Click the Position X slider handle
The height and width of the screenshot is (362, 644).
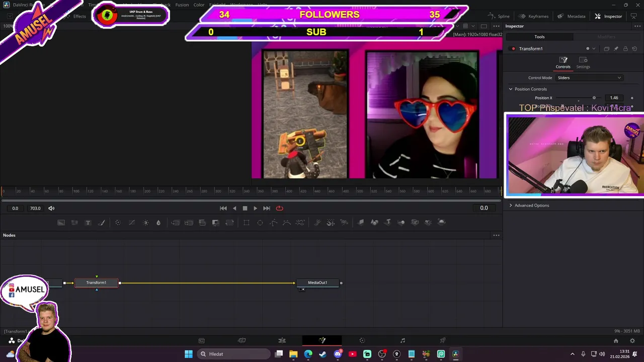594,98
